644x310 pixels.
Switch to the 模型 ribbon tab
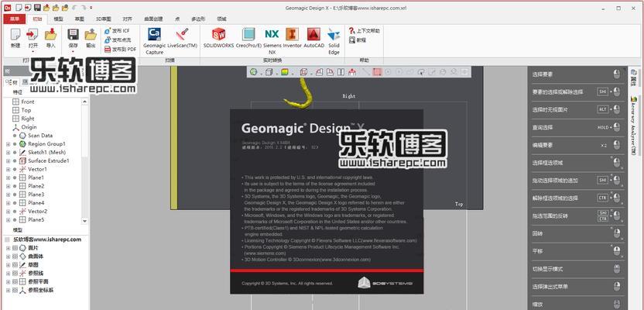(59, 19)
